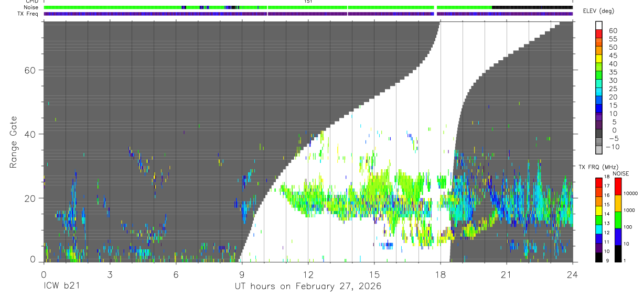Click the '6' tick on UT hours axis
The height and width of the screenshot is (297, 644).
pos(176,274)
